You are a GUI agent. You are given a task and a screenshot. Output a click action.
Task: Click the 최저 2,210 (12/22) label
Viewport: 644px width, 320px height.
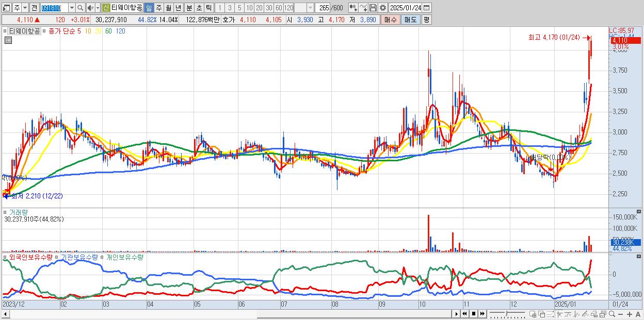(36, 196)
